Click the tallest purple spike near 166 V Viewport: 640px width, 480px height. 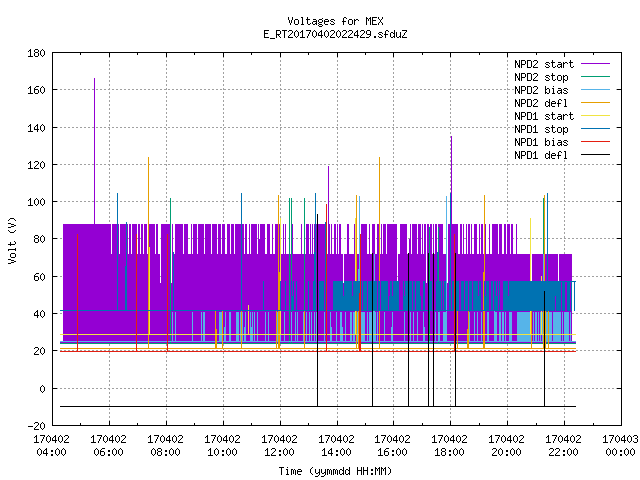coord(95,151)
